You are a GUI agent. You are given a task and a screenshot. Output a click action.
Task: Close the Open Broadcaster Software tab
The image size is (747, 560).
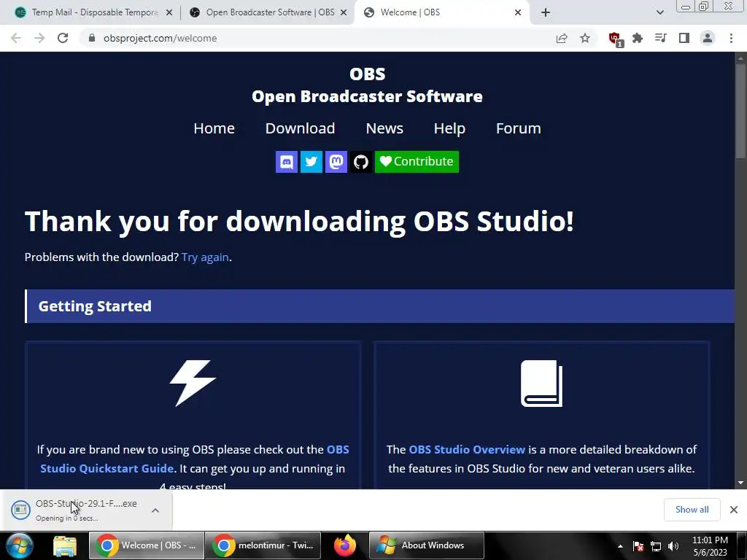[344, 13]
